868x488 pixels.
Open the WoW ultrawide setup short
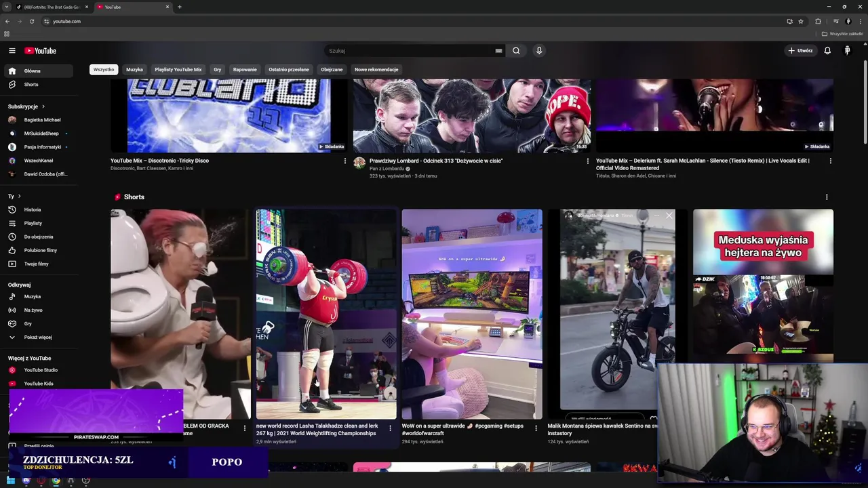(x=472, y=314)
